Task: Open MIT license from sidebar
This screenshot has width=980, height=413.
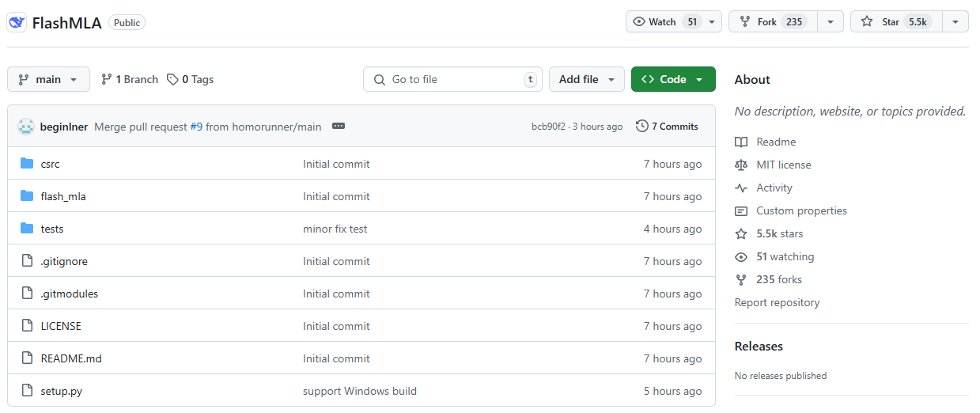Action: tap(783, 165)
